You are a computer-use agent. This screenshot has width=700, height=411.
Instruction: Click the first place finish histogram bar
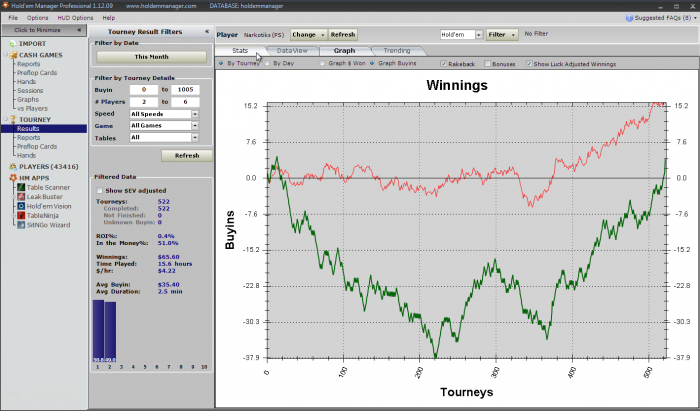coord(98,331)
